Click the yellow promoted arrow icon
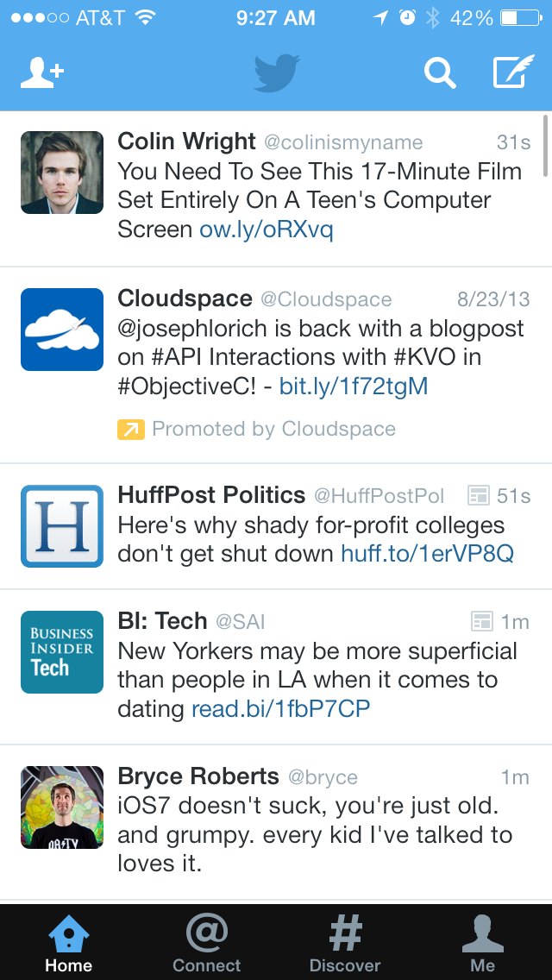This screenshot has height=980, width=552. tap(130, 430)
